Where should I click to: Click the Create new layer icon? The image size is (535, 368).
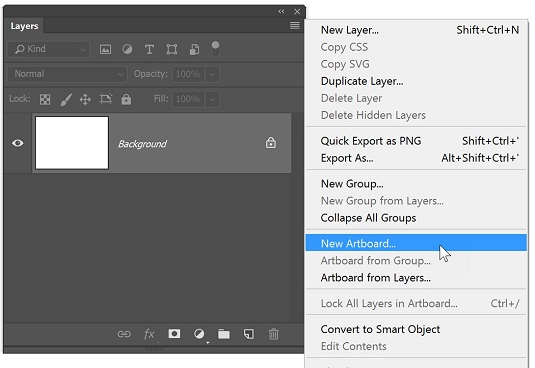coord(249,334)
